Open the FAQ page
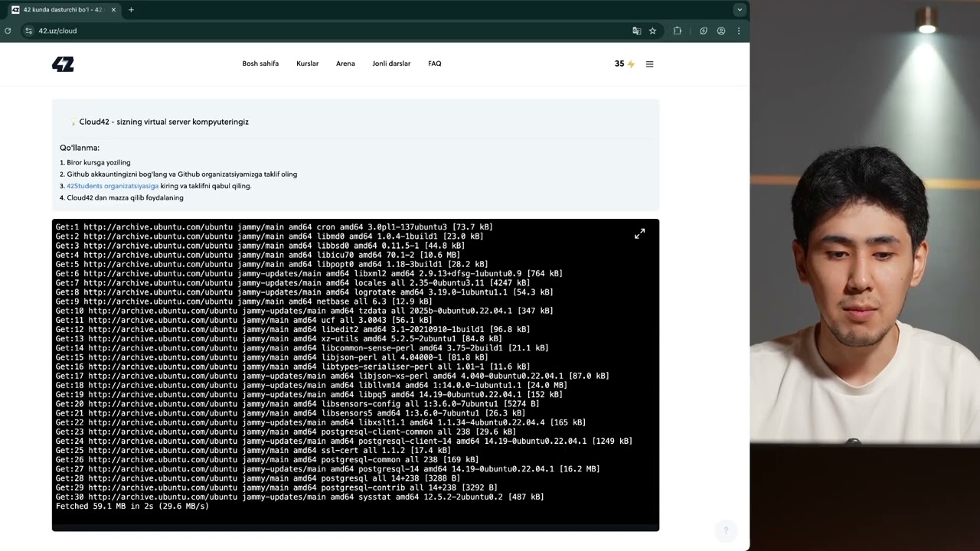This screenshot has height=551, width=980. tap(434, 64)
